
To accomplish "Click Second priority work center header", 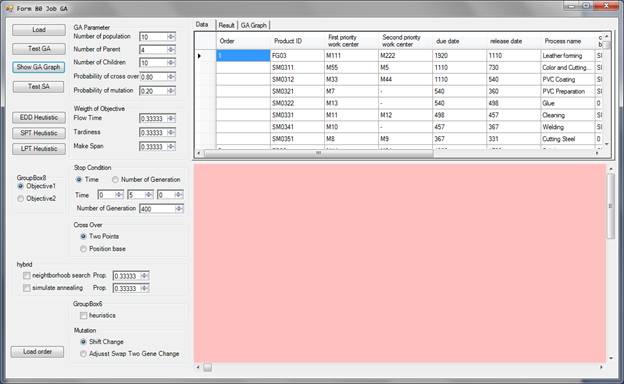I will 406,41.
